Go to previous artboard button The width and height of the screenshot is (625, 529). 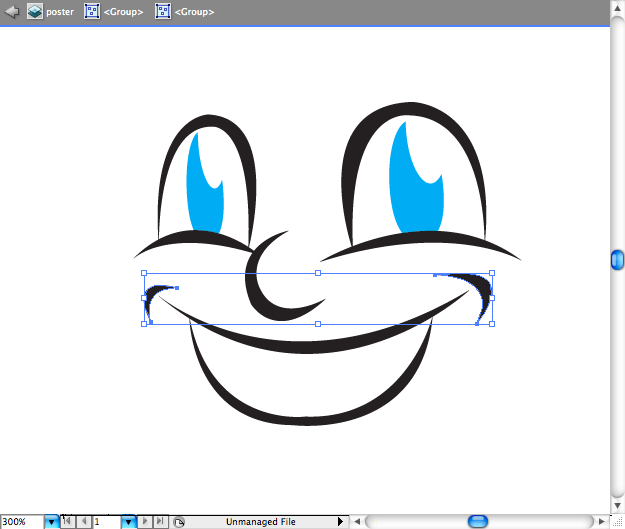[x=83, y=521]
